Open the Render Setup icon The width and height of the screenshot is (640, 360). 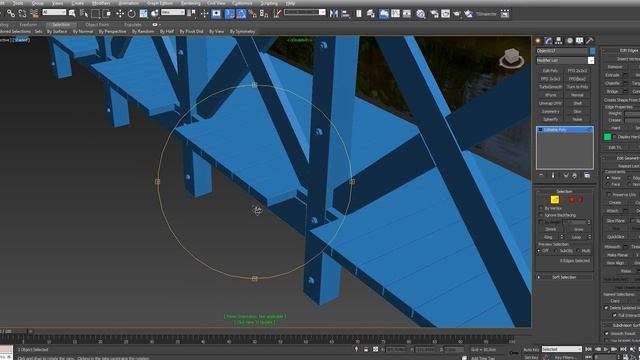click(x=434, y=13)
